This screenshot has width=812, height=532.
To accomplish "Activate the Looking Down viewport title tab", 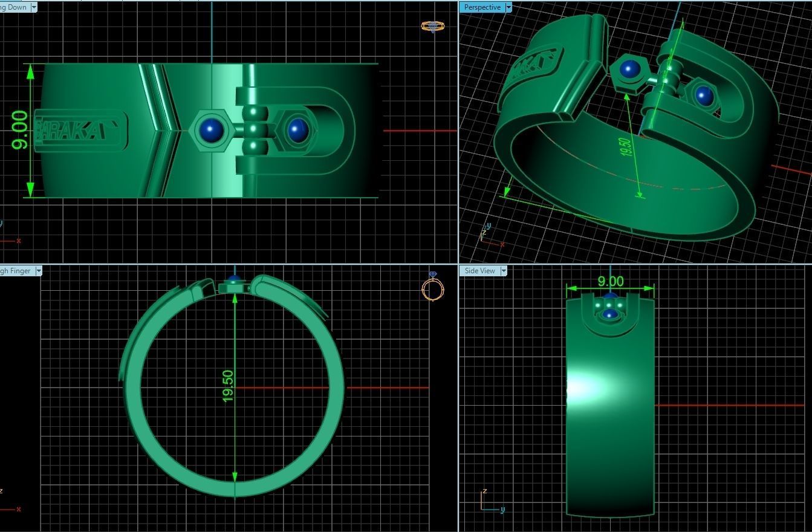I will pyautogui.click(x=15, y=7).
